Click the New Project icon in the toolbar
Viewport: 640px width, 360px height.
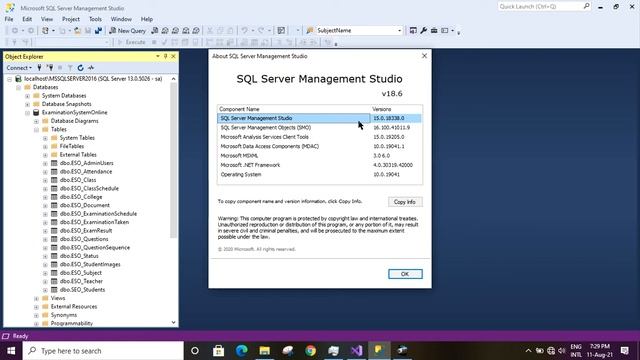point(45,31)
